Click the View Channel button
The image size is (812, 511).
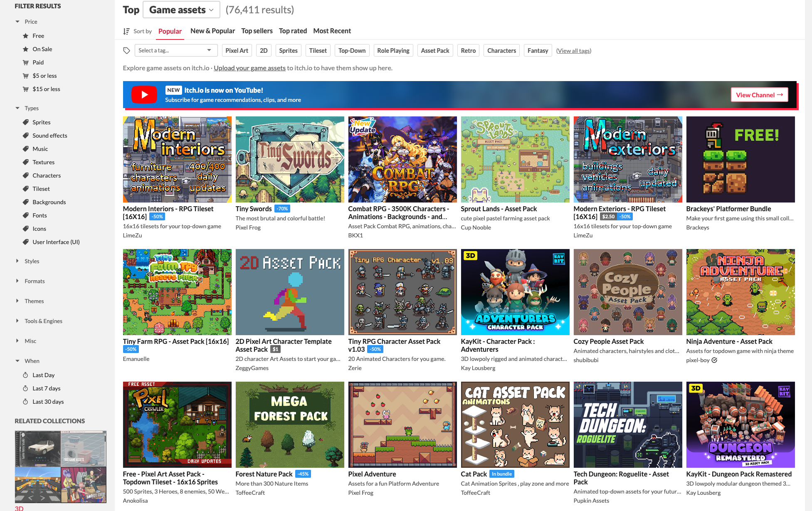(759, 95)
